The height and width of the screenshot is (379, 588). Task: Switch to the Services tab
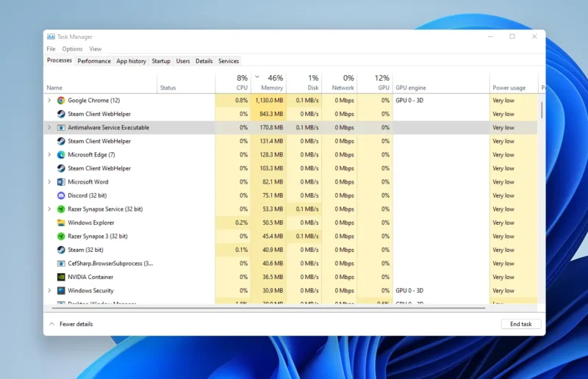pyautogui.click(x=229, y=61)
